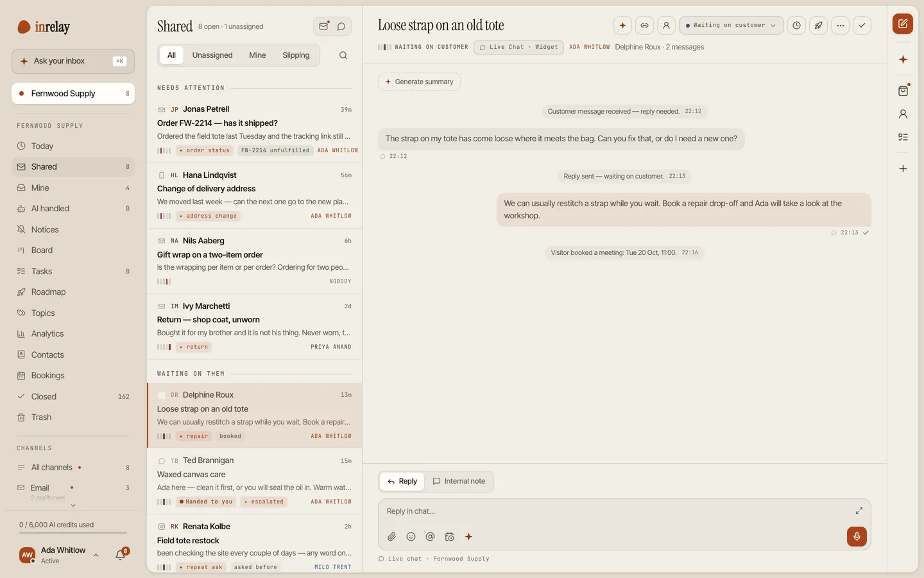924x578 pixels.
Task: Open notifications bell in bottom left
Action: [120, 555]
